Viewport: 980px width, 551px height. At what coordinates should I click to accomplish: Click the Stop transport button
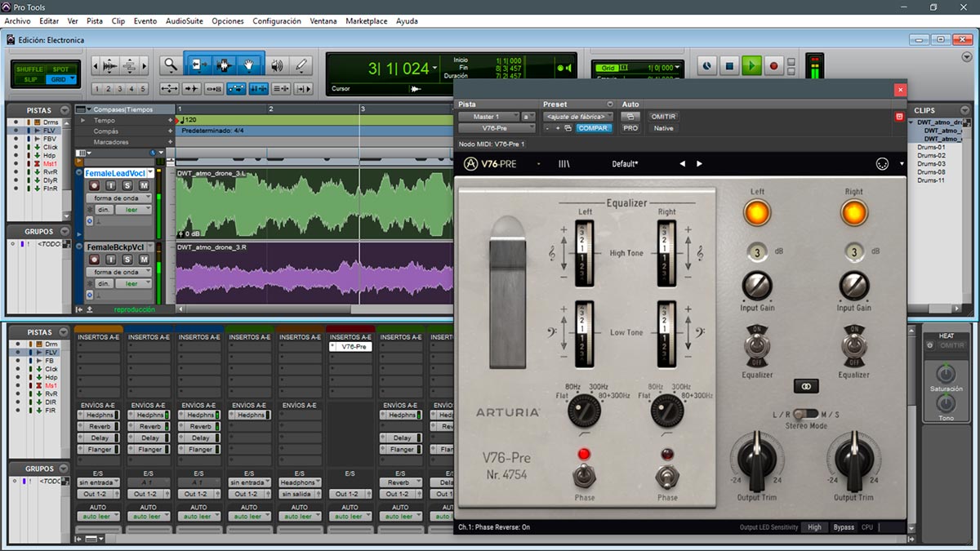click(730, 65)
